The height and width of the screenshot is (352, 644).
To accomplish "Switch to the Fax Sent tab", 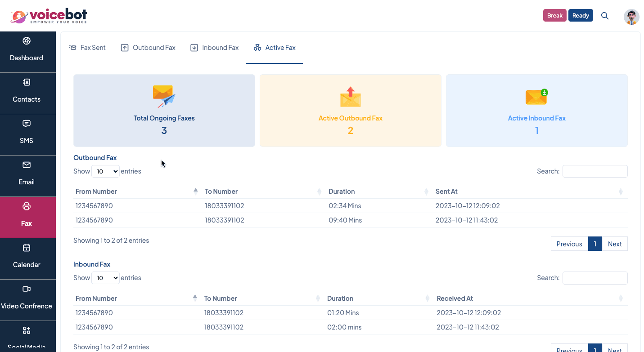I will (x=87, y=48).
